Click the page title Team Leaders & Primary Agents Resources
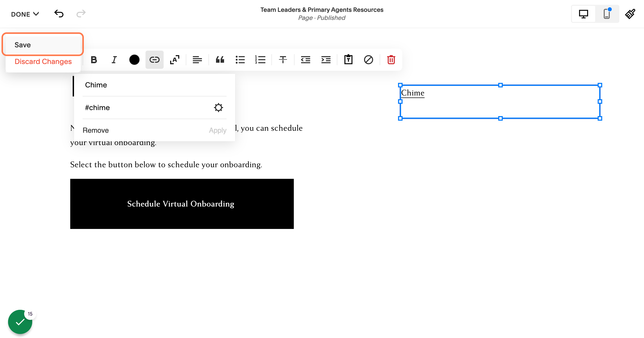This screenshot has width=644, height=338. click(x=322, y=10)
